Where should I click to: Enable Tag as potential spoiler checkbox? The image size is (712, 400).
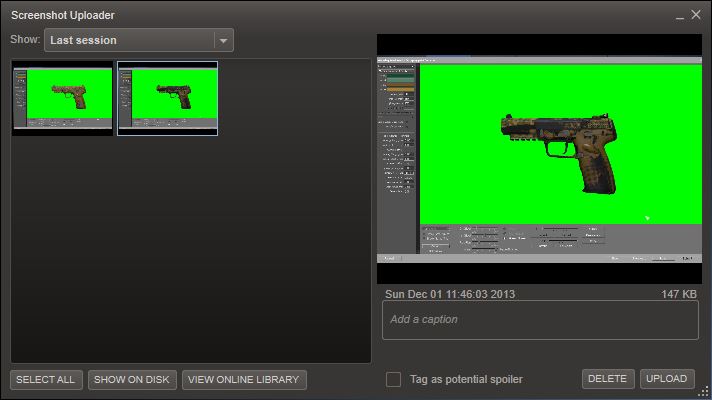pos(393,379)
